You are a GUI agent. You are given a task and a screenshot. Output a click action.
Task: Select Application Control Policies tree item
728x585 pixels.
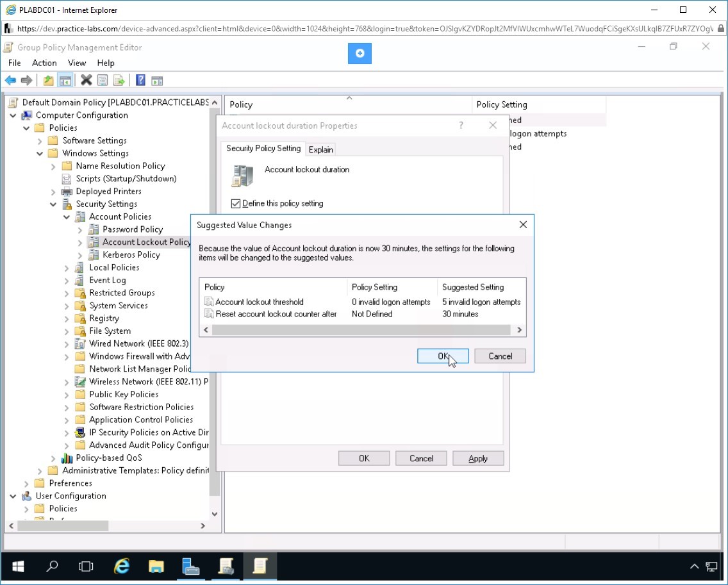[141, 420]
